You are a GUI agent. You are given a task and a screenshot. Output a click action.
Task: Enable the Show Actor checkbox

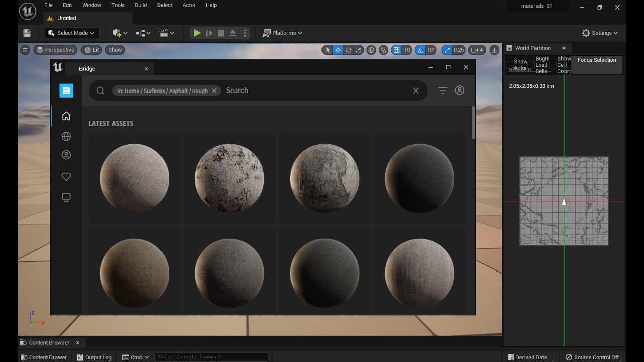pyautogui.click(x=509, y=65)
